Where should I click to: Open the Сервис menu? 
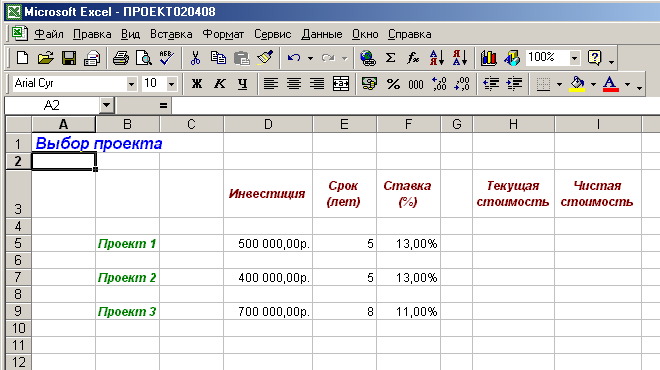coord(273,34)
